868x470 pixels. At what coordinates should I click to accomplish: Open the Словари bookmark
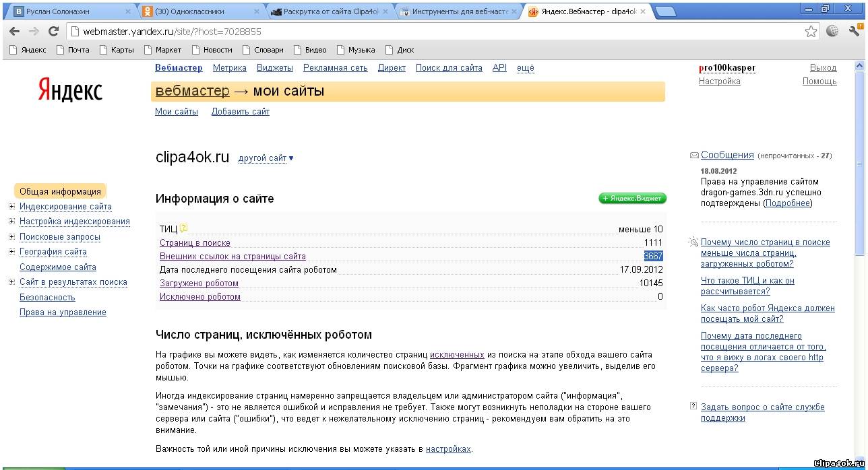262,50
